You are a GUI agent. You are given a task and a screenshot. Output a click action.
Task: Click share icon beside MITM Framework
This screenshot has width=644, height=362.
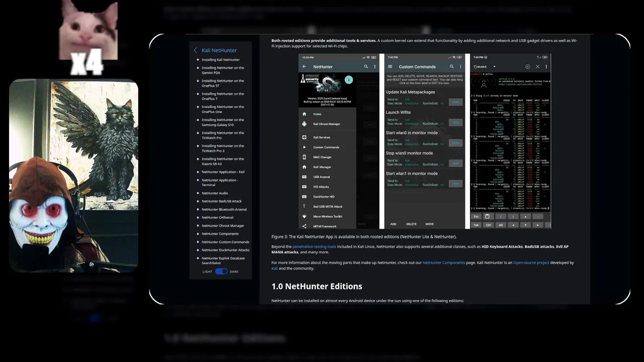pyautogui.click(x=304, y=226)
